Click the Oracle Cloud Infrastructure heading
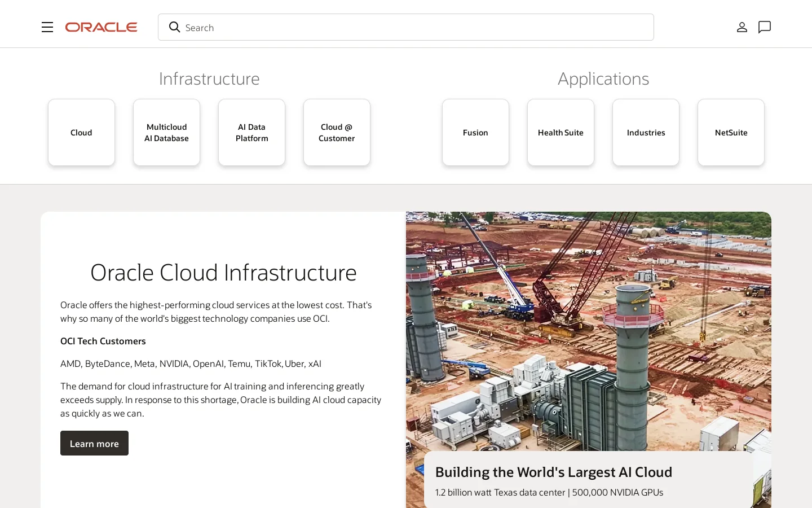Image resolution: width=812 pixels, height=508 pixels. 223,273
